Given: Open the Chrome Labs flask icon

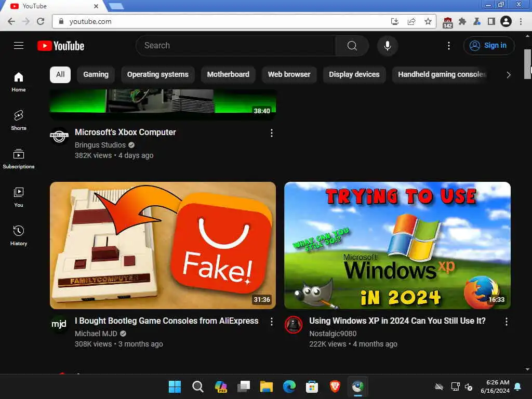Looking at the screenshot, I should [x=477, y=21].
